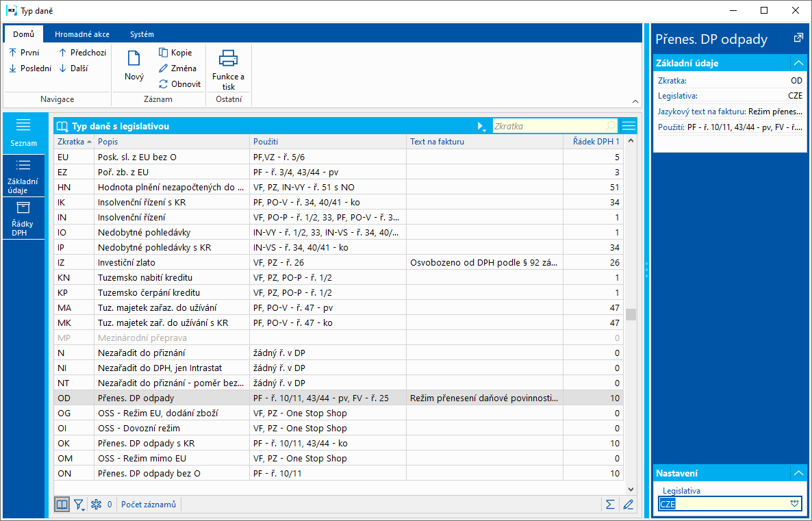Select the row Přenes. DP odpady bez O
The width and height of the screenshot is (812, 521).
tap(339, 473)
